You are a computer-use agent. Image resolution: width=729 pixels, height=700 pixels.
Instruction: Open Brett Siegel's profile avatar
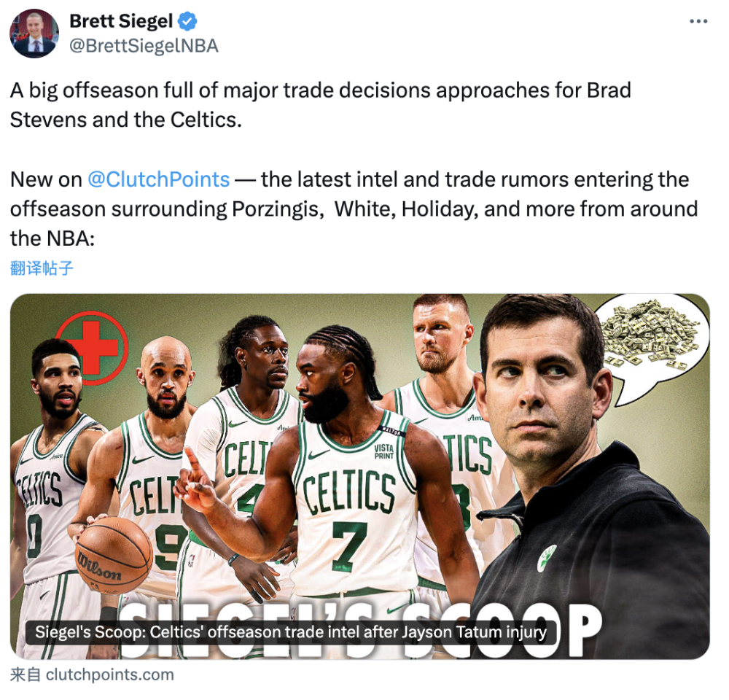[34, 34]
